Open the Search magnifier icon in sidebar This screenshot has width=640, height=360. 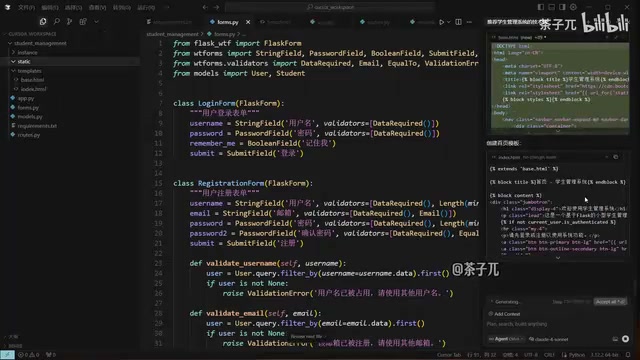click(57, 21)
